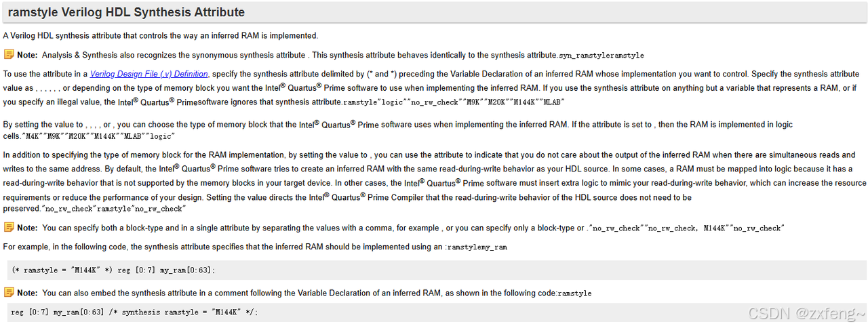Click the first bold Note: label
The height and width of the screenshot is (328, 868).
point(28,55)
